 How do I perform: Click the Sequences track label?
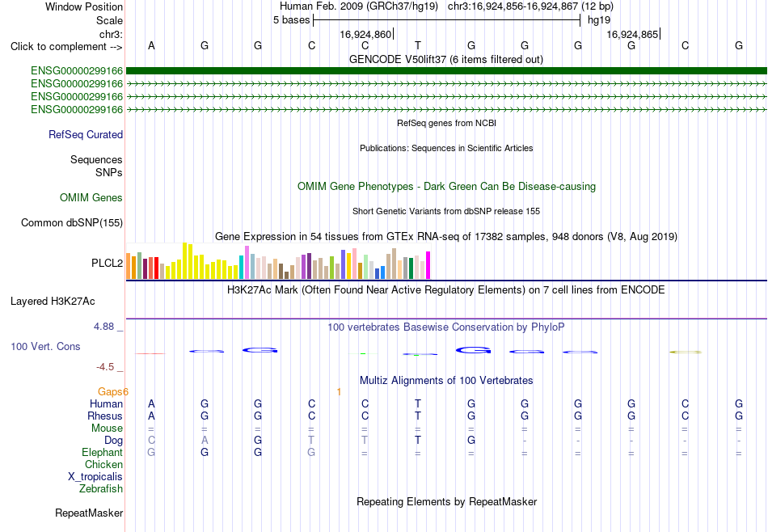pos(96,160)
